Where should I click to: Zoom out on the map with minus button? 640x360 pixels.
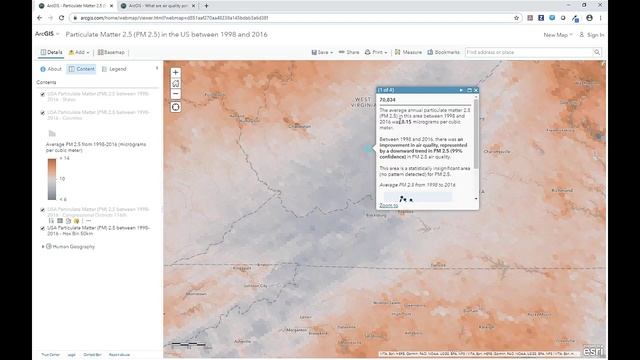pyautogui.click(x=176, y=94)
